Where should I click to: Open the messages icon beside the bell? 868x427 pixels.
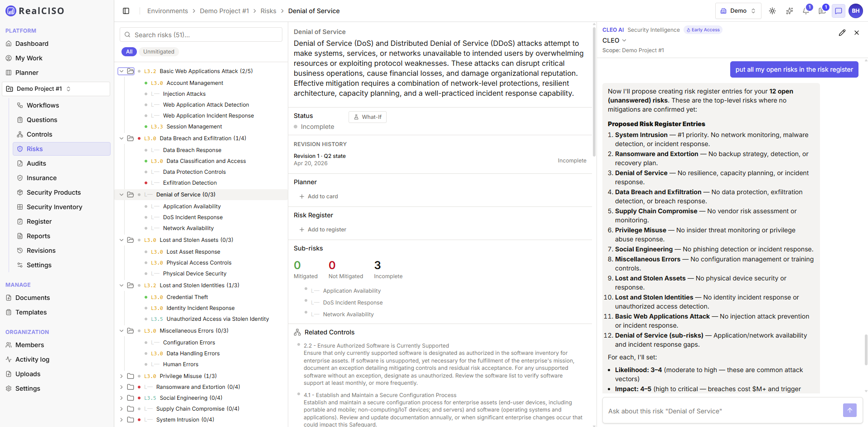coord(822,11)
